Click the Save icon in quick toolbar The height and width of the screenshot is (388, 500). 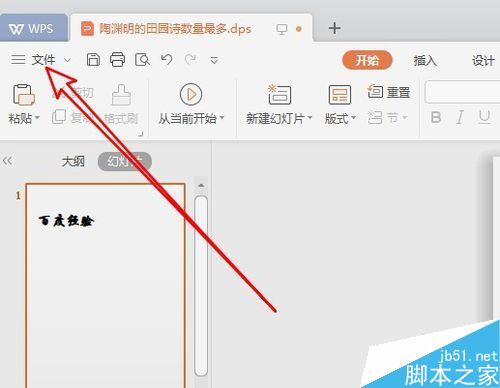(x=93, y=60)
